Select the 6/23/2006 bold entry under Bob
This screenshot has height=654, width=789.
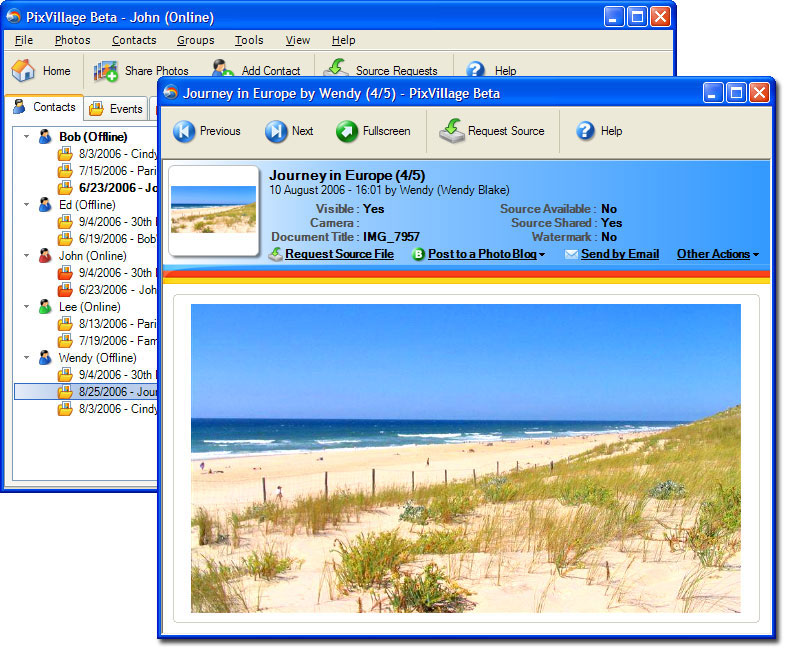click(x=108, y=188)
